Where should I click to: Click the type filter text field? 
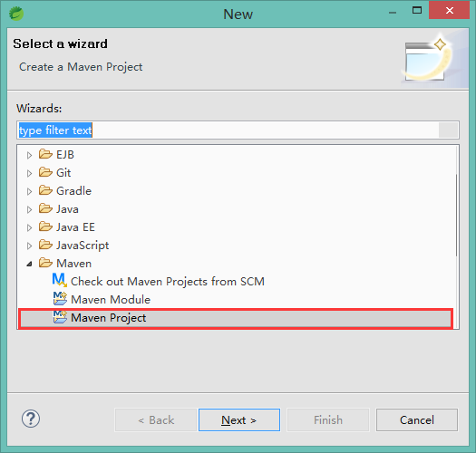point(228,130)
